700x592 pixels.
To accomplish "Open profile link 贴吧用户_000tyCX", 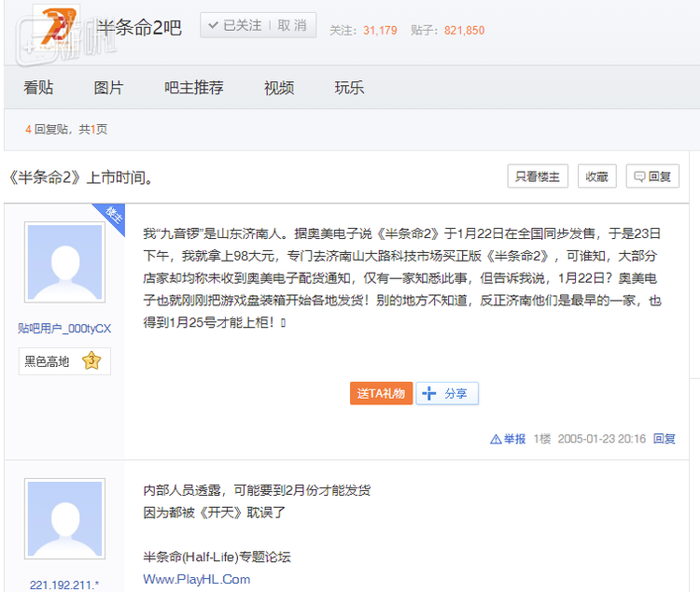I will [64, 329].
